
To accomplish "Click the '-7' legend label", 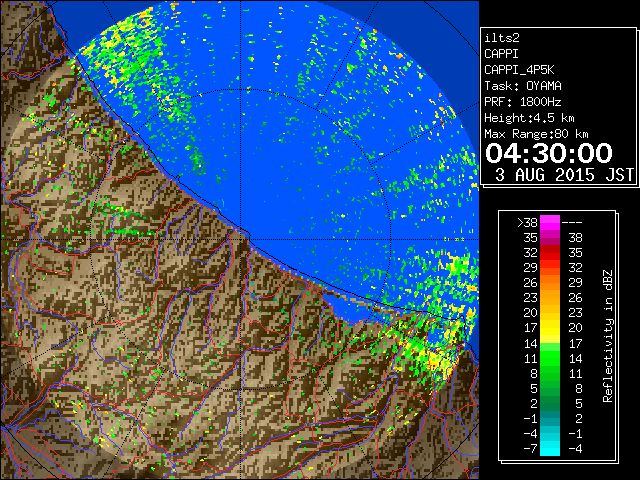I will [x=531, y=449].
